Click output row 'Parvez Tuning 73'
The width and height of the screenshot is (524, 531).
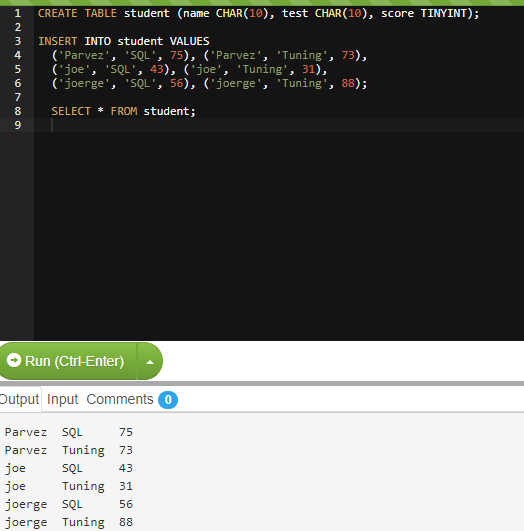(x=69, y=450)
